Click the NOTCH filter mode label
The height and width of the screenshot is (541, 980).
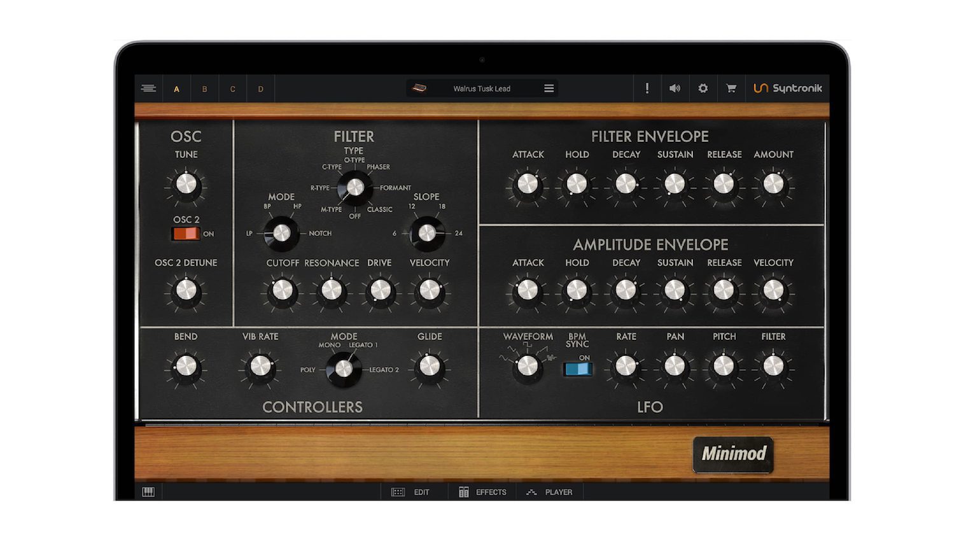pos(320,234)
